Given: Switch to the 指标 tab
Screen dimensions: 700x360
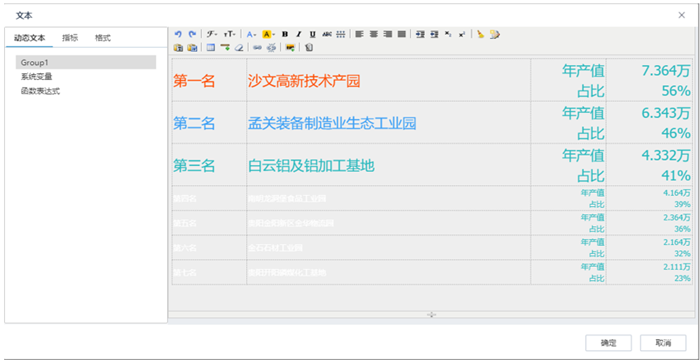Looking at the screenshot, I should [70, 38].
